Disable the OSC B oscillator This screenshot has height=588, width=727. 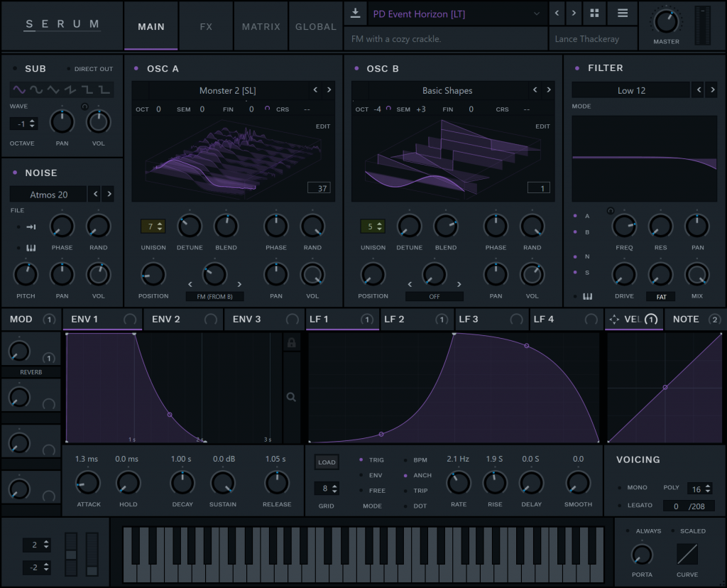pos(356,69)
